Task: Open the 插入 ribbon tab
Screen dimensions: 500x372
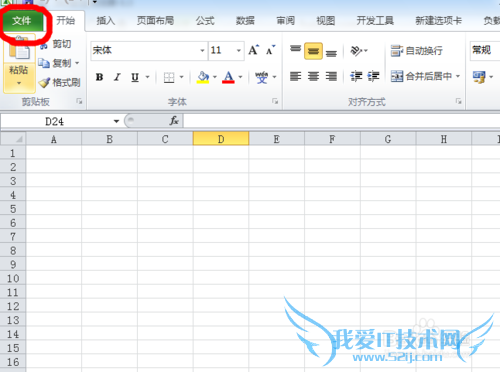Action: coord(106,21)
